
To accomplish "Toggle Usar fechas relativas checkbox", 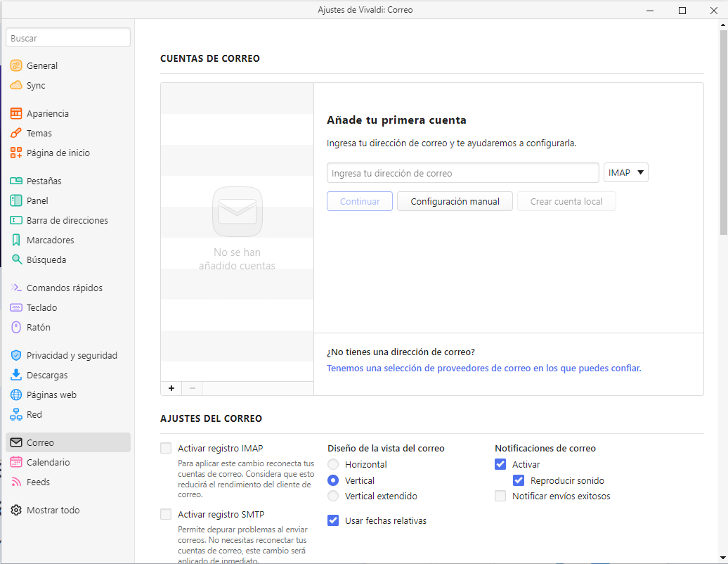I will pyautogui.click(x=333, y=520).
